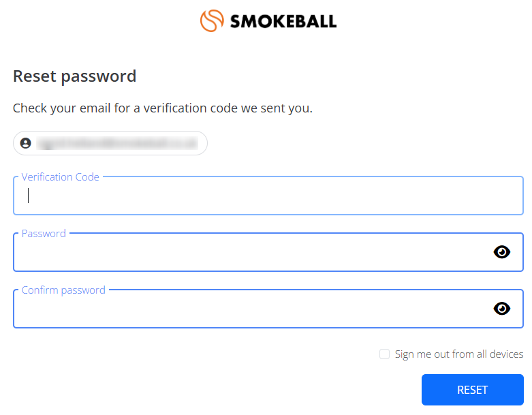The width and height of the screenshot is (532, 415).
Task: Reveal confirm password with eye icon
Action: pos(502,309)
